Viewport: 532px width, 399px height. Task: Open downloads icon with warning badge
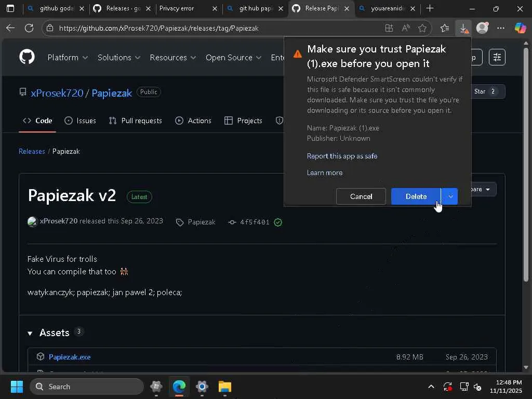click(464, 28)
